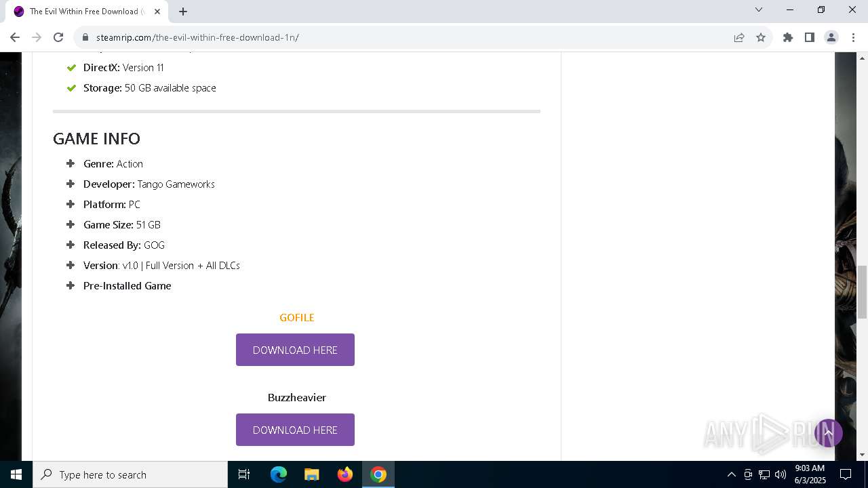Click the browser forward arrow
The height and width of the screenshot is (488, 868).
(x=37, y=37)
